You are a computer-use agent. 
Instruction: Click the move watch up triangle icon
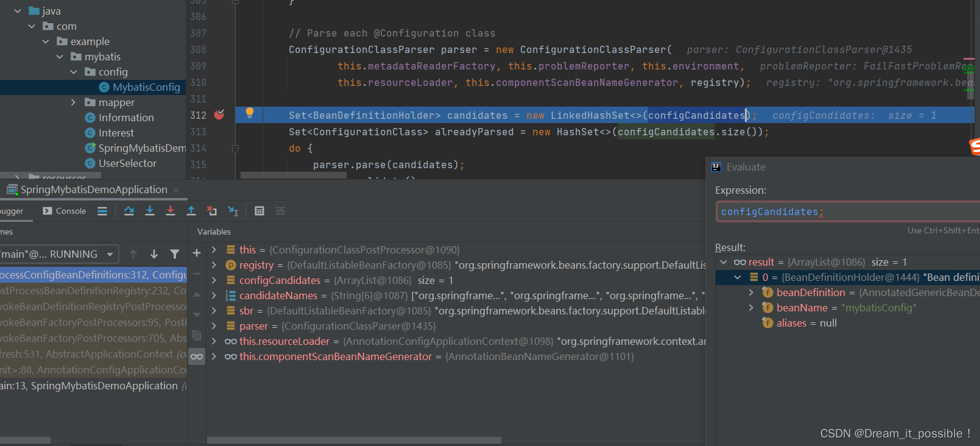click(x=197, y=295)
